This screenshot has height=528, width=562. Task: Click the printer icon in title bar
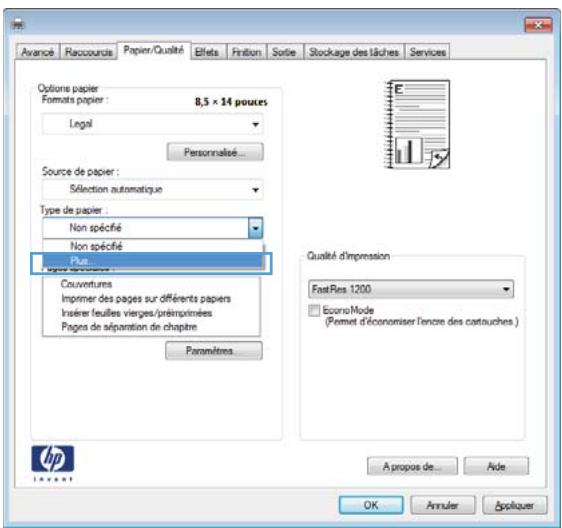[19, 25]
